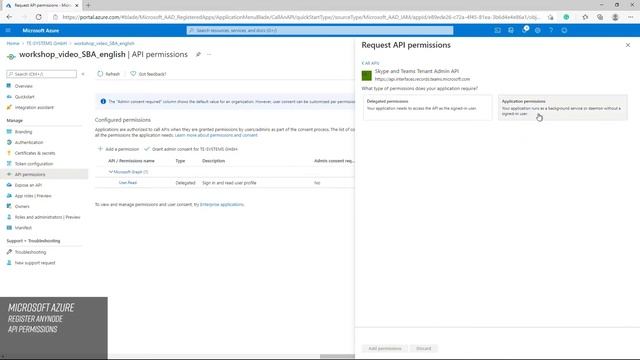
Task: Click the Refresh button
Action: click(109, 74)
